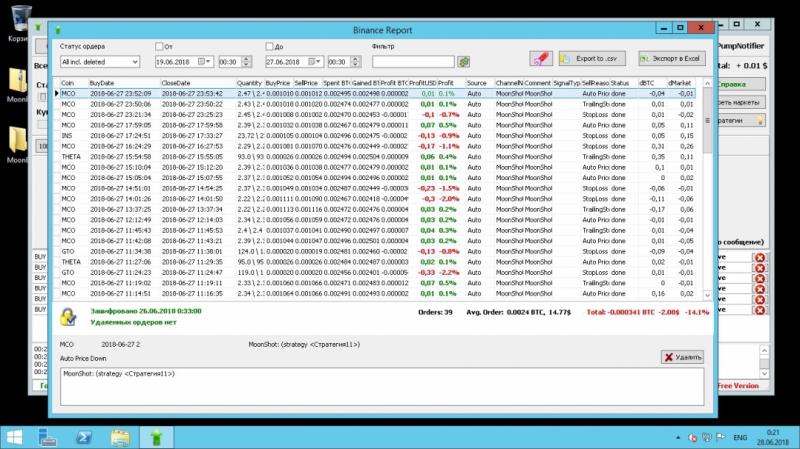Image resolution: width=800 pixels, height=449 pixels.
Task: Sort by the SellReason column header
Action: (595, 83)
